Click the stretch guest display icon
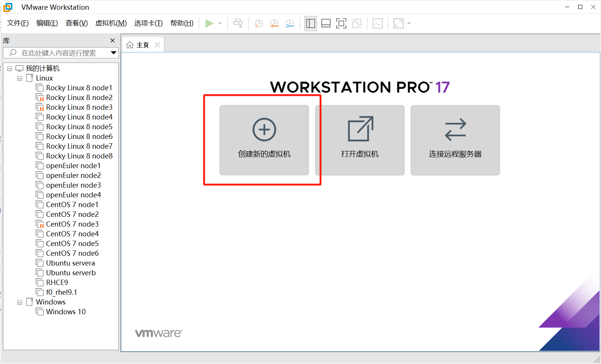The height and width of the screenshot is (364, 601). click(398, 24)
